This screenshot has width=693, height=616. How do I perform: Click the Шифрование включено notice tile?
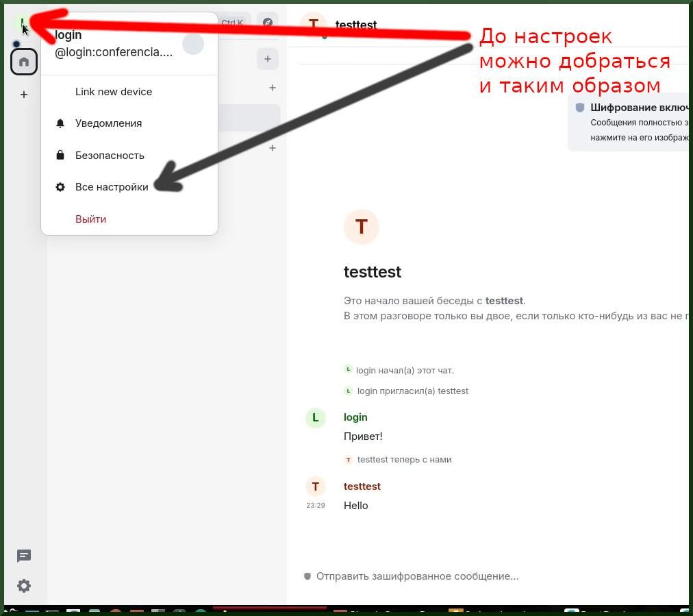630,122
